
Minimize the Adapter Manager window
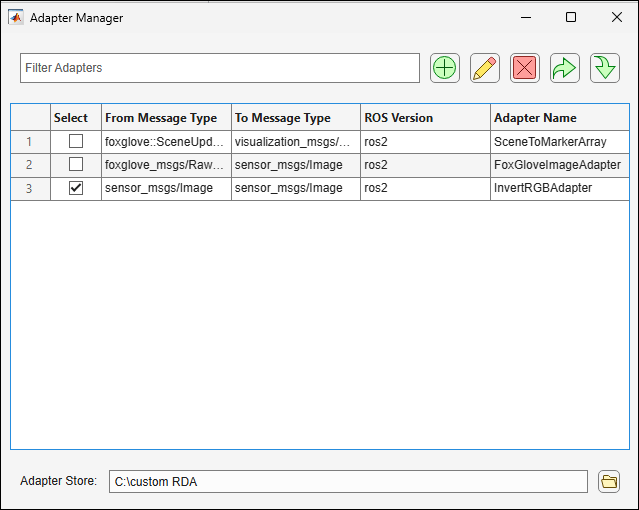click(x=526, y=18)
